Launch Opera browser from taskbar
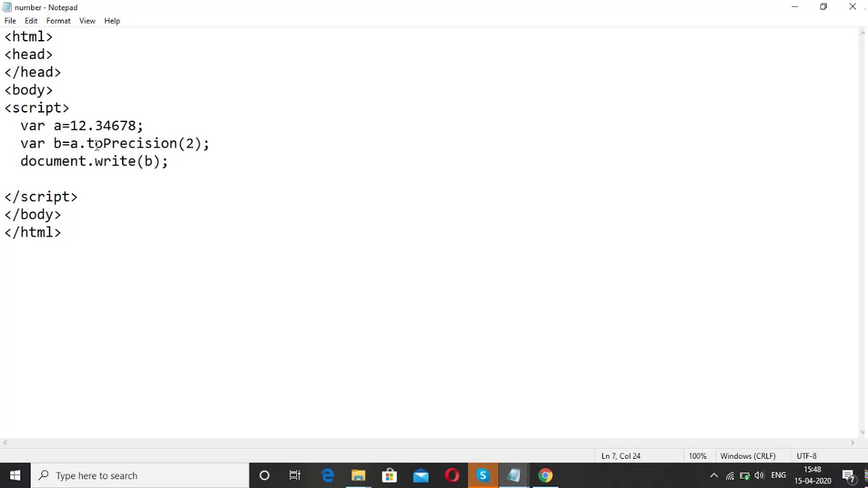The image size is (868, 488). pyautogui.click(x=452, y=476)
